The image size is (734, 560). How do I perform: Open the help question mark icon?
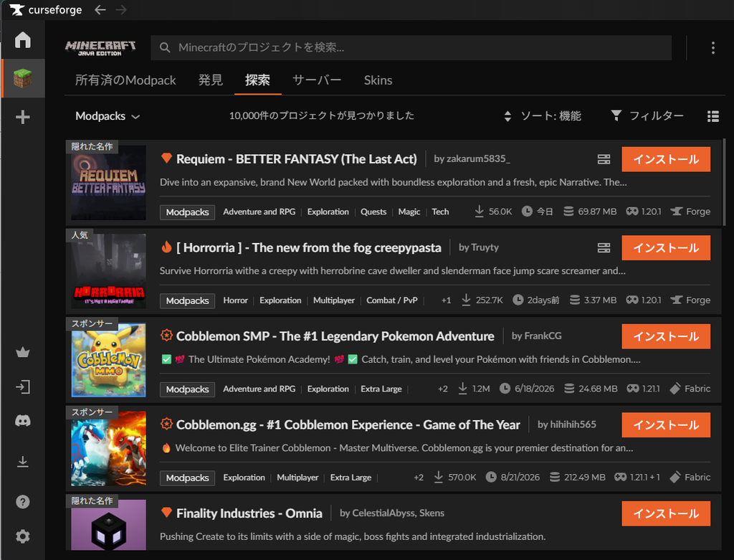[x=22, y=502]
